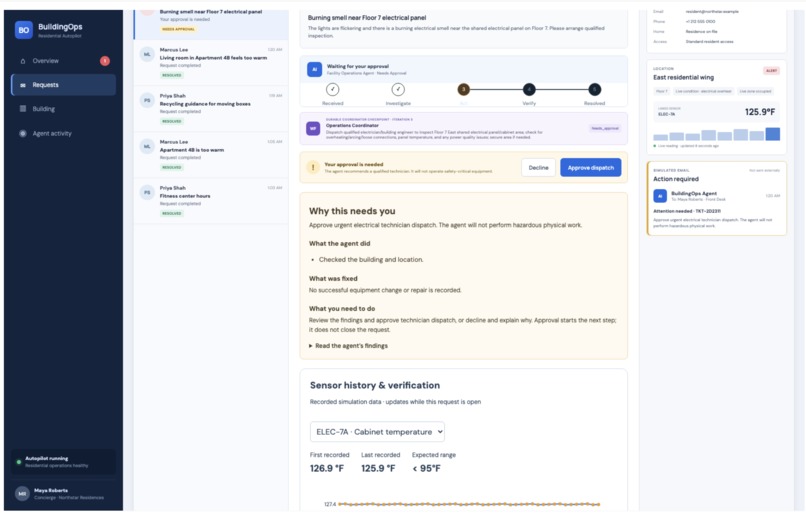The height and width of the screenshot is (517, 806).
Task: Click the Autopilot running status panel
Action: pyautogui.click(x=63, y=461)
